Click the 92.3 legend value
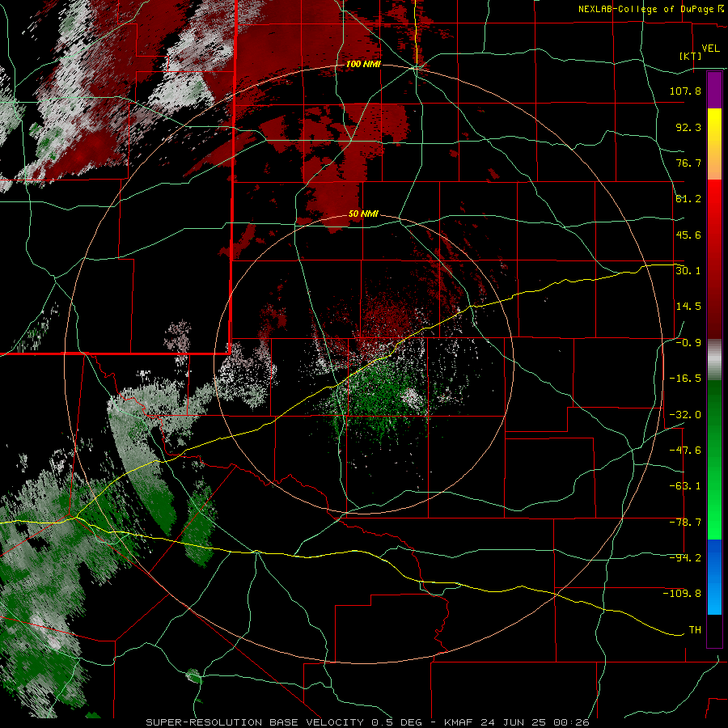Image resolution: width=728 pixels, height=728 pixels. (688, 127)
